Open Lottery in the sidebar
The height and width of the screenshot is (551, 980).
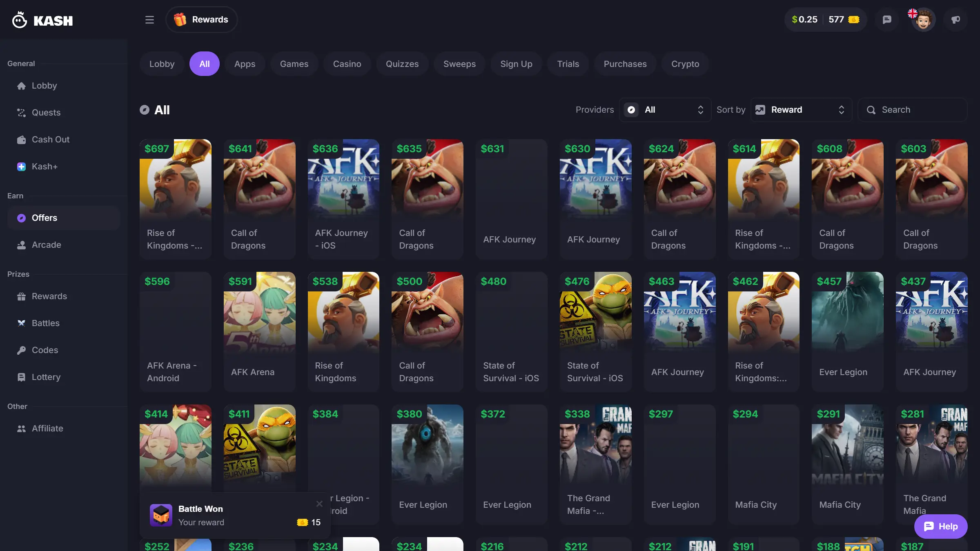64,377
